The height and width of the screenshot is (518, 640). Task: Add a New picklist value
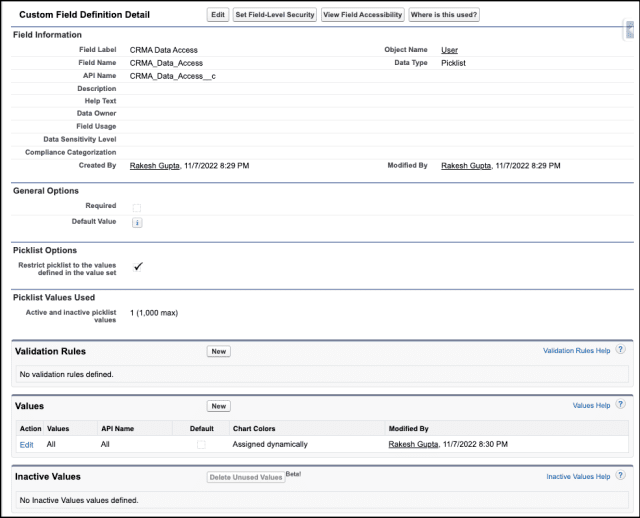[x=219, y=406]
